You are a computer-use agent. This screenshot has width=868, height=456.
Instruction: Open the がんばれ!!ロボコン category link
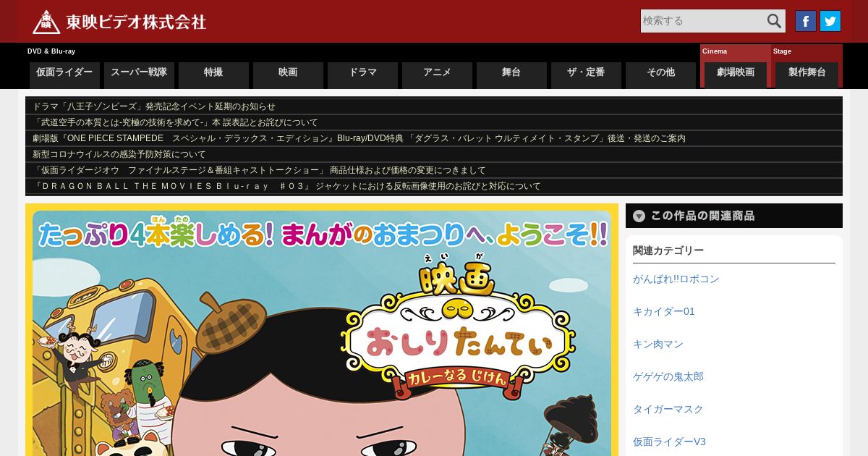point(676,279)
